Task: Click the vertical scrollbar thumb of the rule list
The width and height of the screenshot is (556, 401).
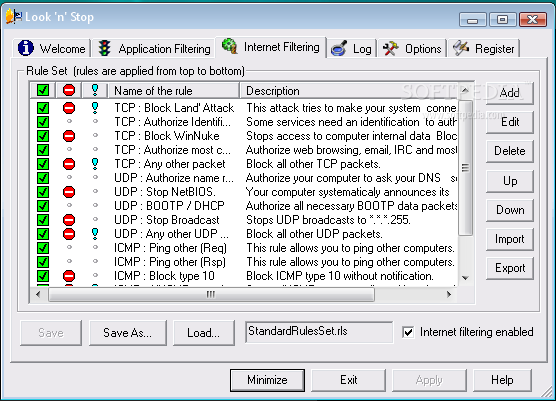Action: (x=465, y=168)
